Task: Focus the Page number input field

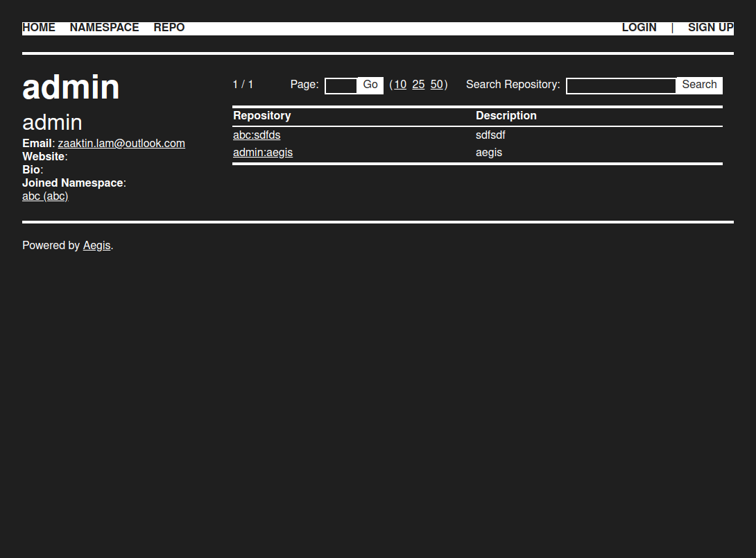Action: 341,85
